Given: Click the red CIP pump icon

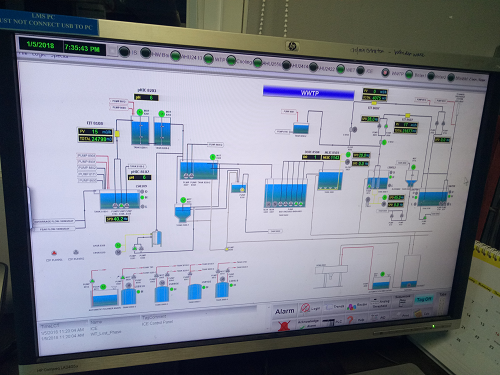Looking at the screenshot, I should coord(54,253).
